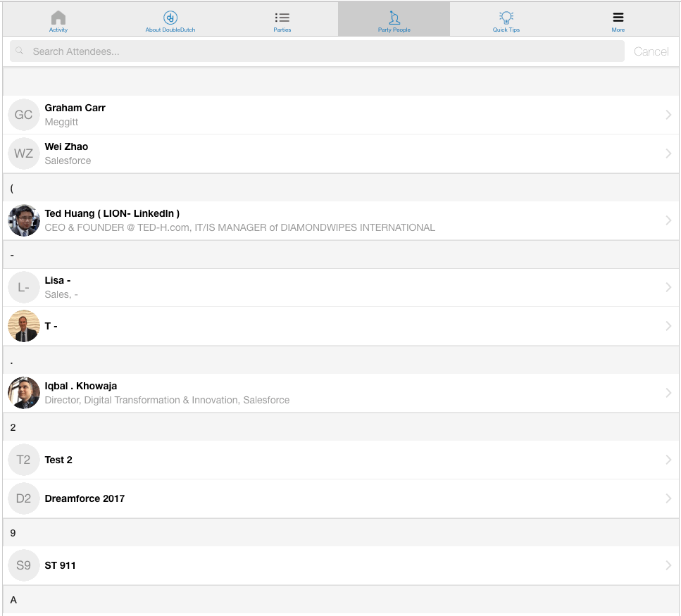The image size is (681, 616).
Task: Click Graham Carr's GC avatar
Action: tap(24, 115)
